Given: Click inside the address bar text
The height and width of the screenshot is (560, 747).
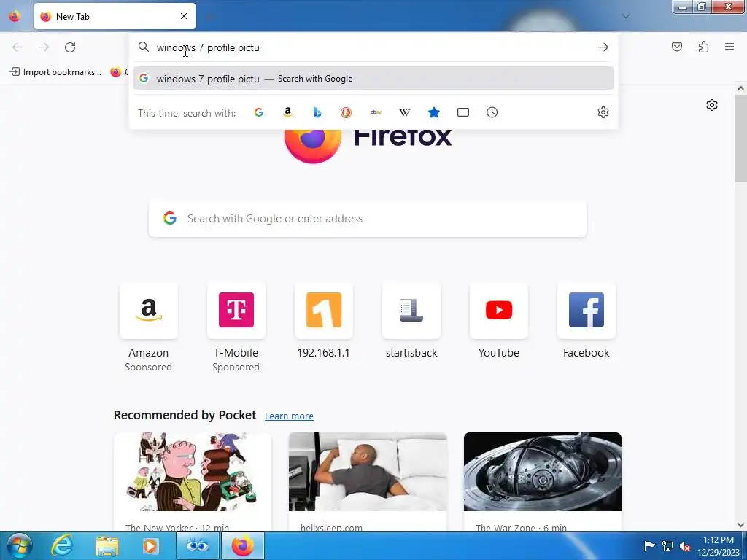Looking at the screenshot, I should pos(208,47).
